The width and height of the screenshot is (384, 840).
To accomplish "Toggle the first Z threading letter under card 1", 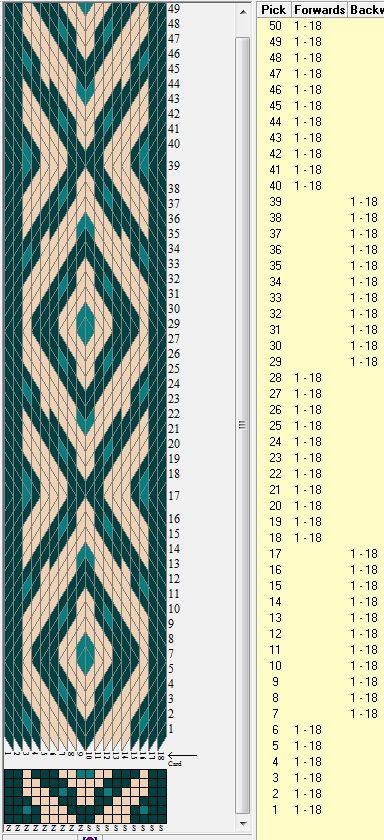I will [x=8, y=828].
